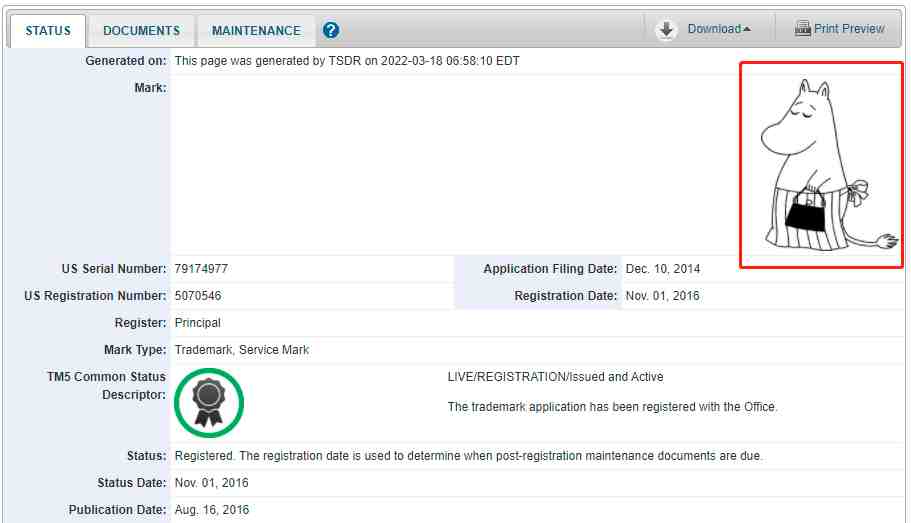911x523 pixels.
Task: Click the US Registration Number label
Action: click(95, 296)
